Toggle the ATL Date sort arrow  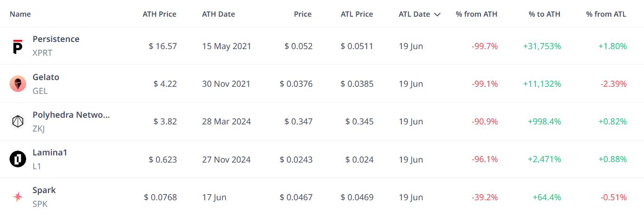[x=437, y=14]
